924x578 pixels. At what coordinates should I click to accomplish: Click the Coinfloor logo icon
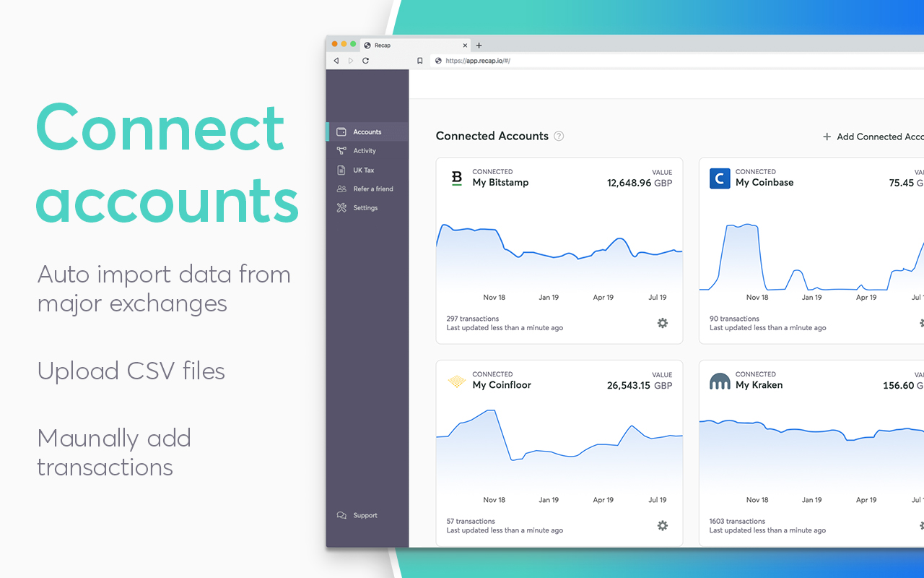(x=457, y=381)
